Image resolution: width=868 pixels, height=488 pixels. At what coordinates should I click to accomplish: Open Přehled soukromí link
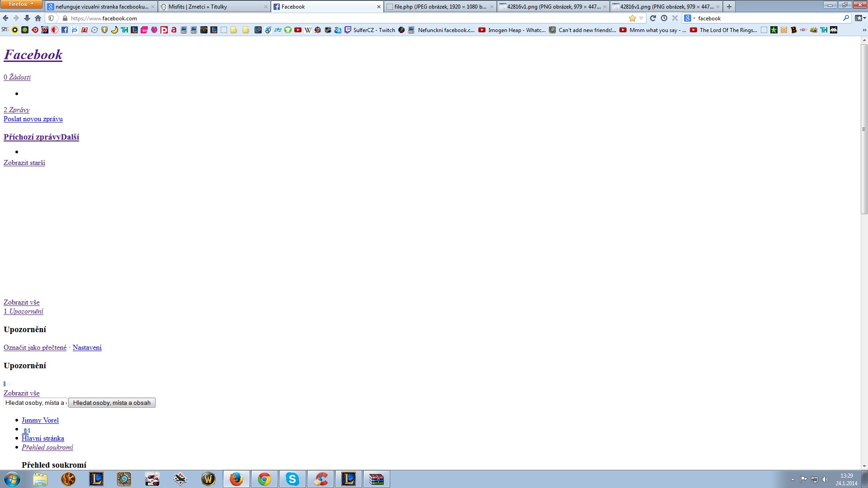click(47, 447)
